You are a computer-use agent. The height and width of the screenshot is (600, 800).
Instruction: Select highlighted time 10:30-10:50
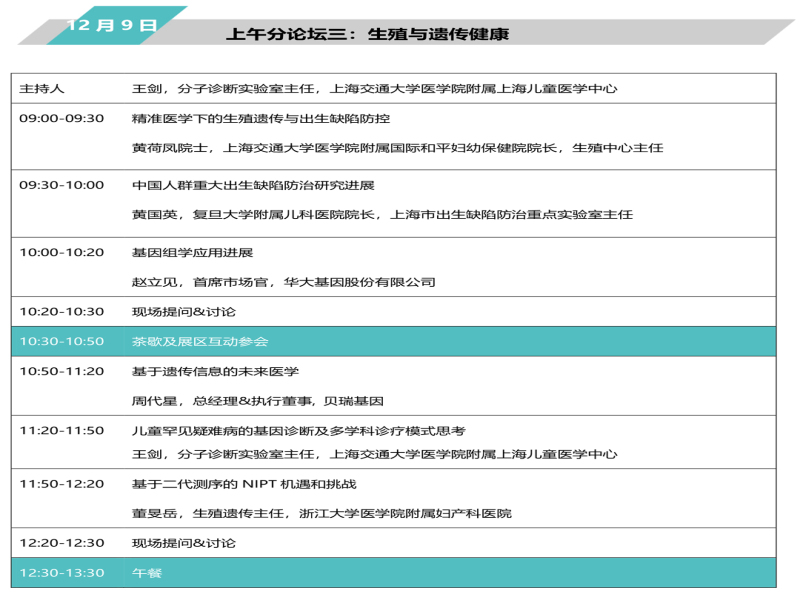62,341
